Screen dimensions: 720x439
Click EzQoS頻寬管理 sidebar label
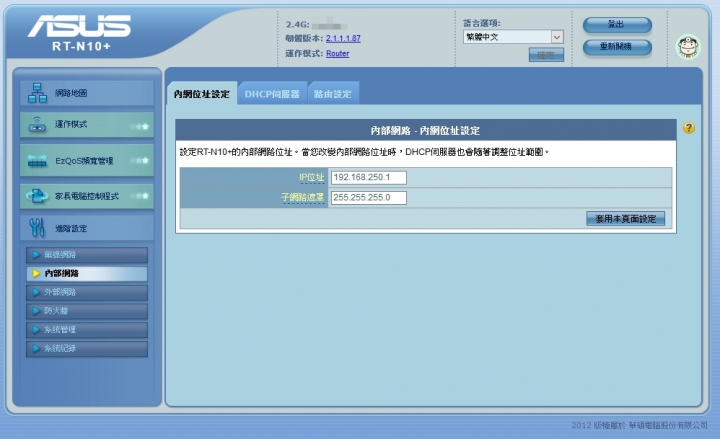(x=84, y=161)
